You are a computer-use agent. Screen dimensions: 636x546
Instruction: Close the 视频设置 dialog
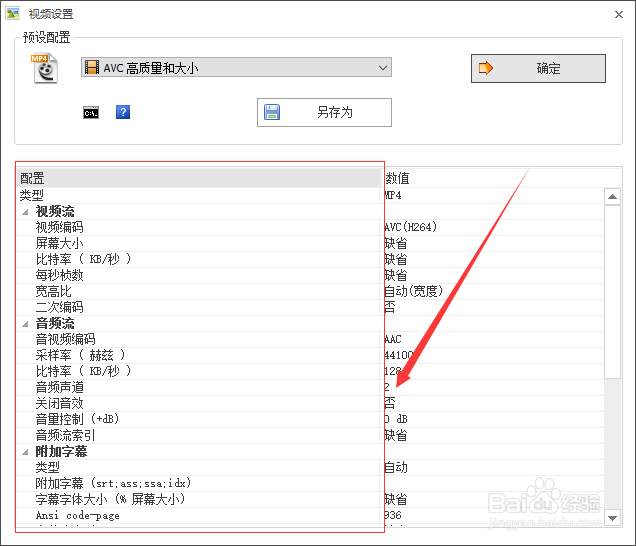pyautogui.click(x=619, y=14)
